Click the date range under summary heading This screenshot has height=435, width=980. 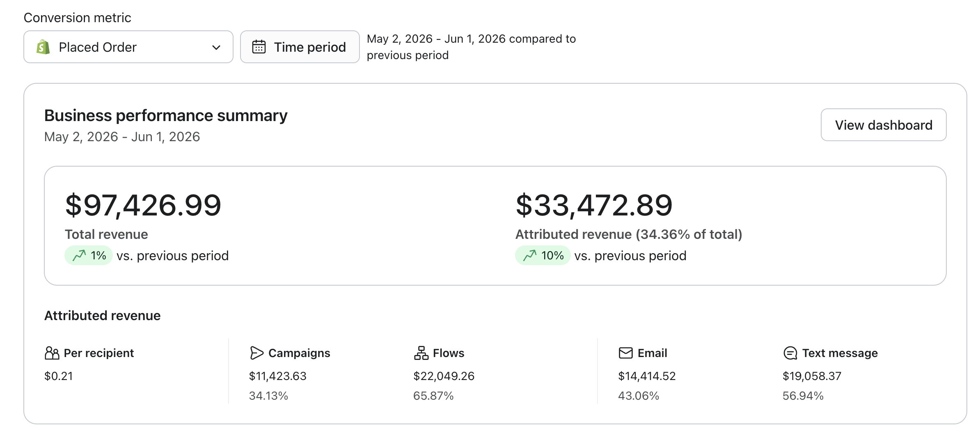(x=122, y=137)
